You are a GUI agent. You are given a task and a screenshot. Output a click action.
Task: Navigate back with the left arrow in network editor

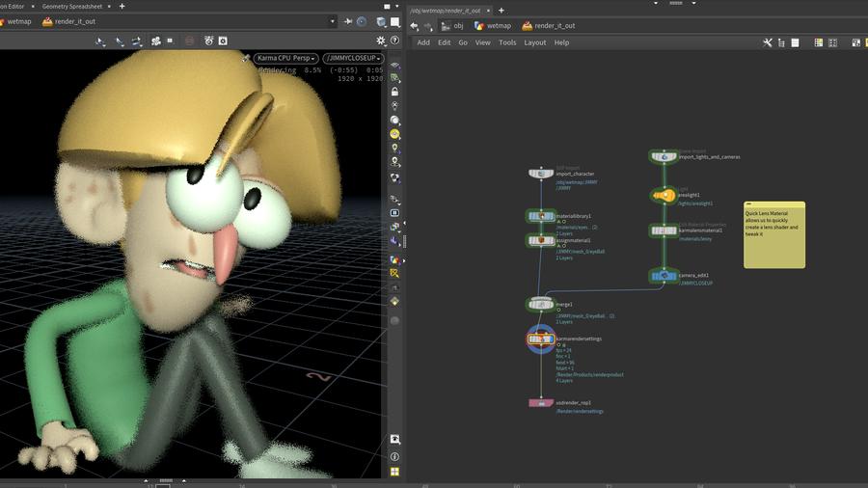click(x=415, y=26)
